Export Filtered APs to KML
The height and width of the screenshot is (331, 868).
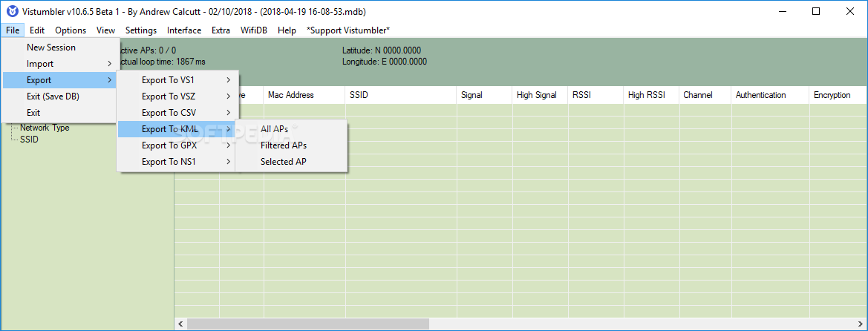[291, 145]
